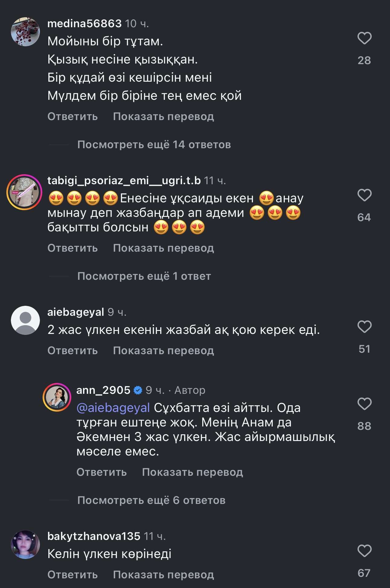Show translation of aiebageyal's comment
The image size is (390, 588).
coord(163,351)
